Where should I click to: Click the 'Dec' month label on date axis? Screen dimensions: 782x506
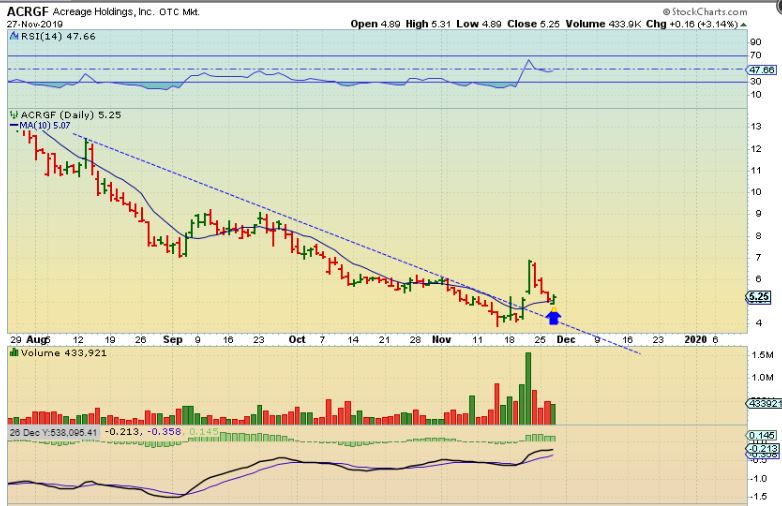(x=566, y=339)
